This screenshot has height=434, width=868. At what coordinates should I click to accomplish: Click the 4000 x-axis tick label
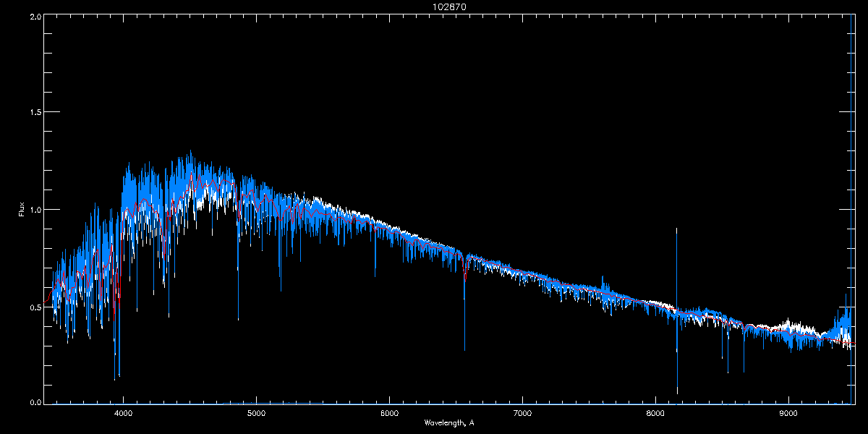(x=123, y=413)
